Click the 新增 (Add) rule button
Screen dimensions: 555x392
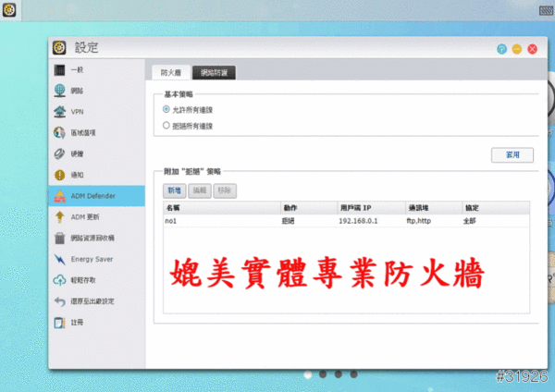pyautogui.click(x=173, y=190)
